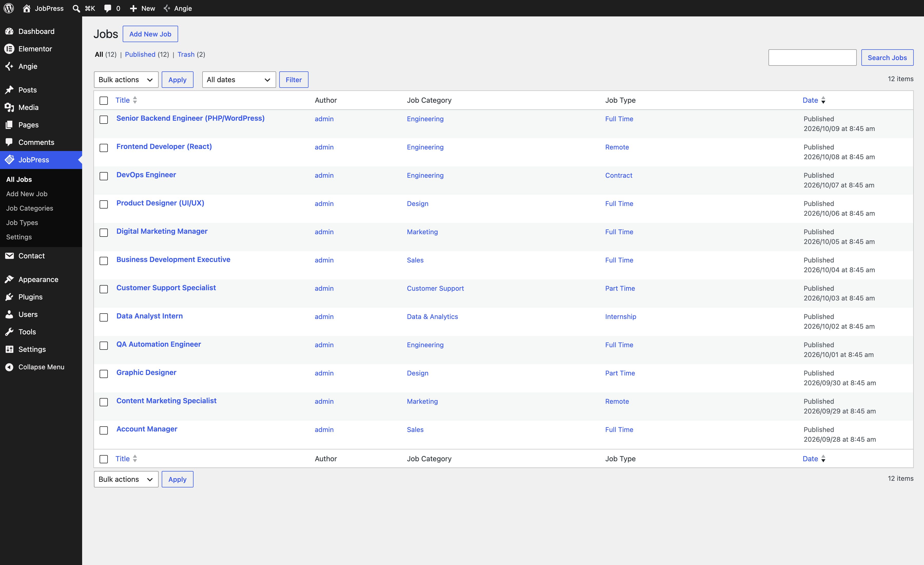
Task: Open JobPress Settings submenu item
Action: point(19,237)
